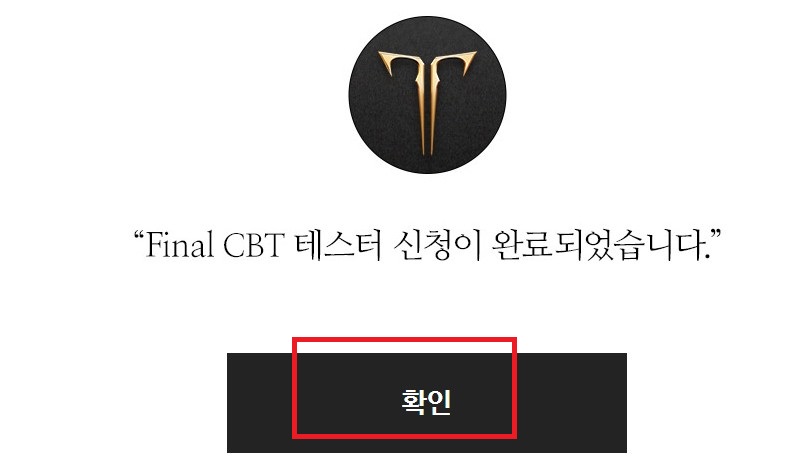Click the left arm of gold emblem
The height and width of the screenshot is (463, 795).
coord(399,65)
